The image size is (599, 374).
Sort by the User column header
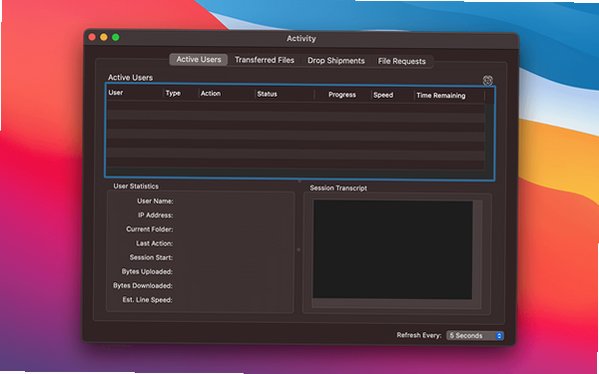[134, 93]
